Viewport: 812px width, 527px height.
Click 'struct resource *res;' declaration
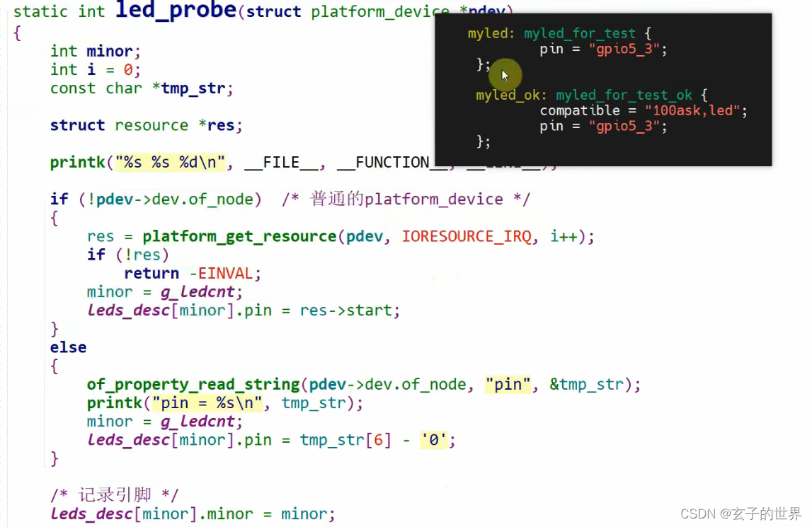coord(146,125)
